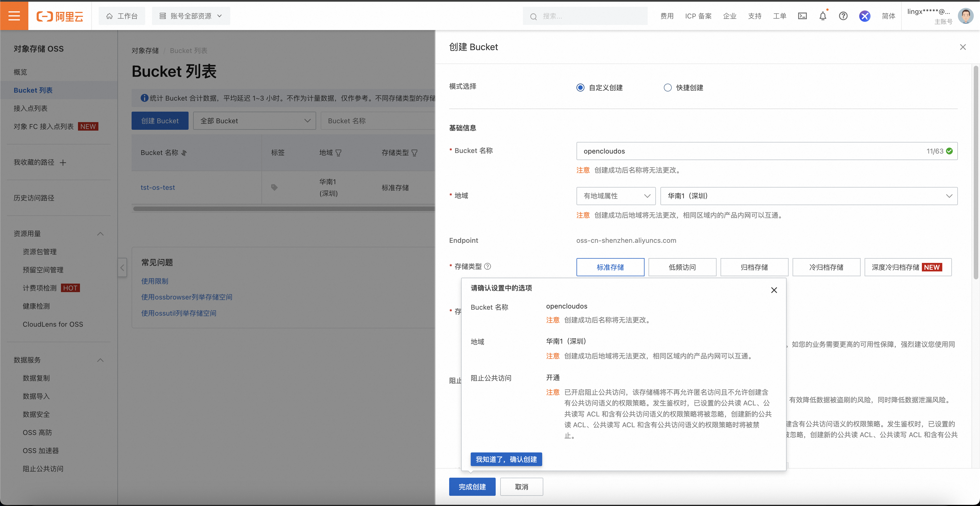Open the 使用限制 FAQ link

(x=155, y=281)
